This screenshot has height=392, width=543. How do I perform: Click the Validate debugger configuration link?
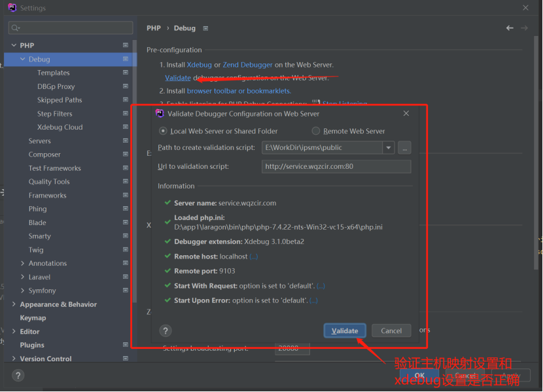[178, 78]
